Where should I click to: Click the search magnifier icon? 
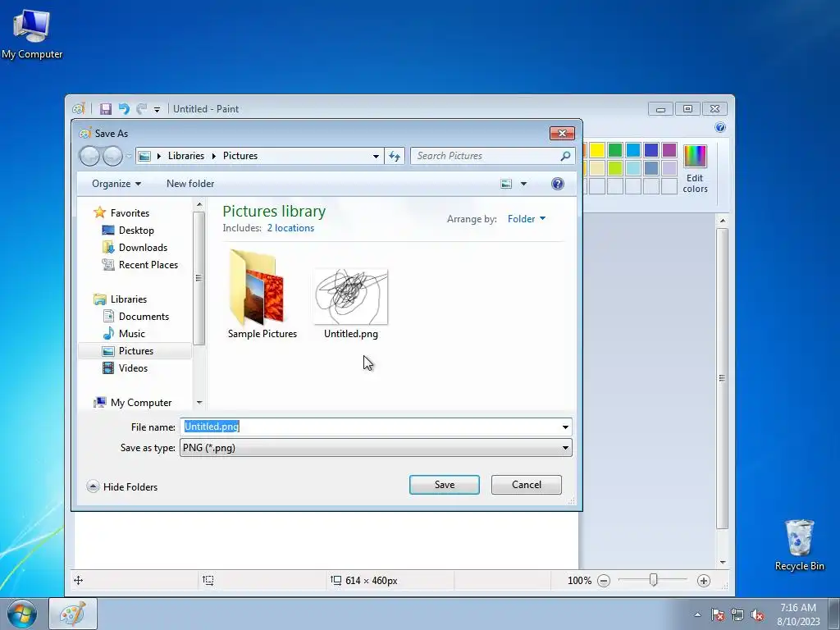click(x=565, y=156)
